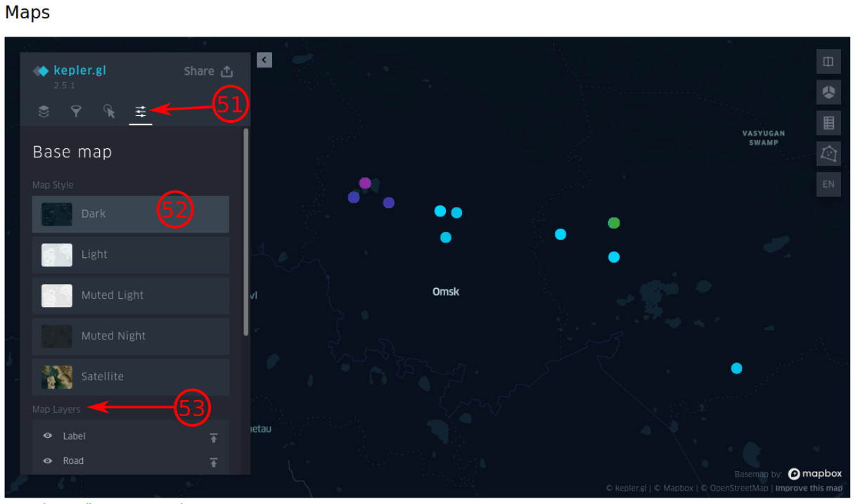Click the Improve this map link
The height and width of the screenshot is (504, 858).
point(809,488)
